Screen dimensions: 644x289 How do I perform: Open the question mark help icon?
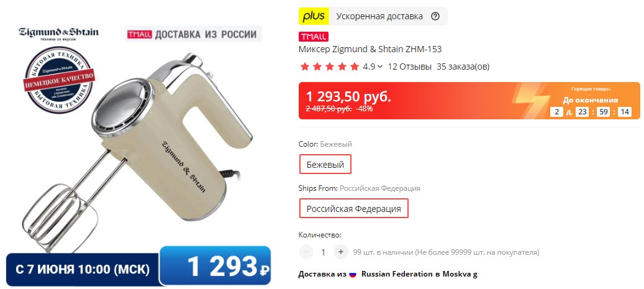pos(435,16)
